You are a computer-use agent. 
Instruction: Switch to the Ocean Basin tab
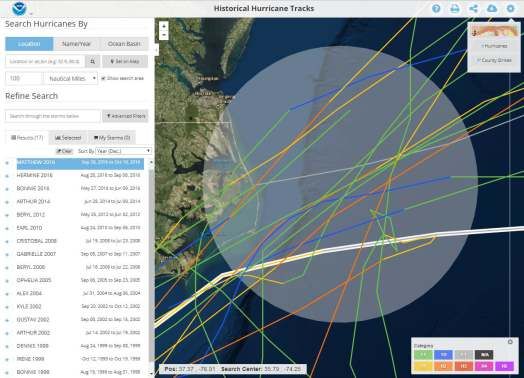[124, 44]
